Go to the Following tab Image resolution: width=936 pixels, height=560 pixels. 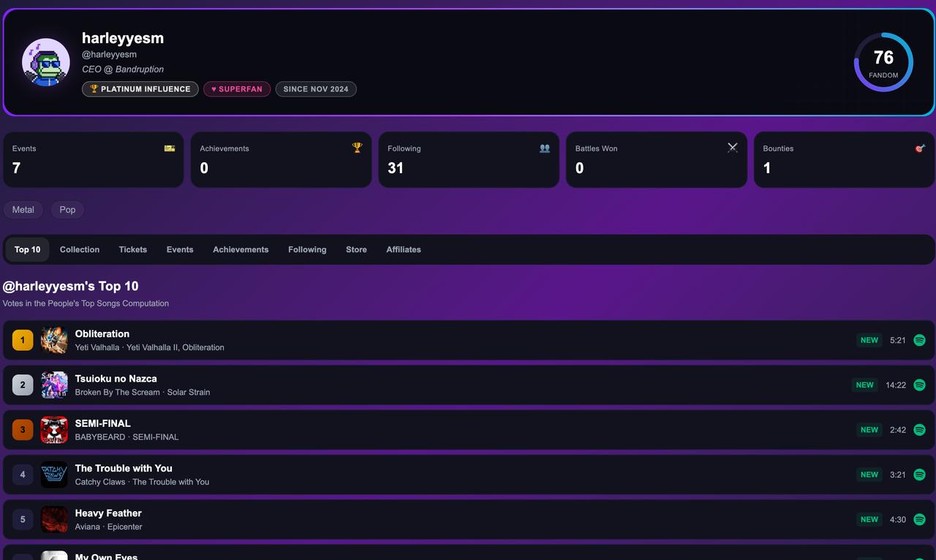click(x=307, y=249)
